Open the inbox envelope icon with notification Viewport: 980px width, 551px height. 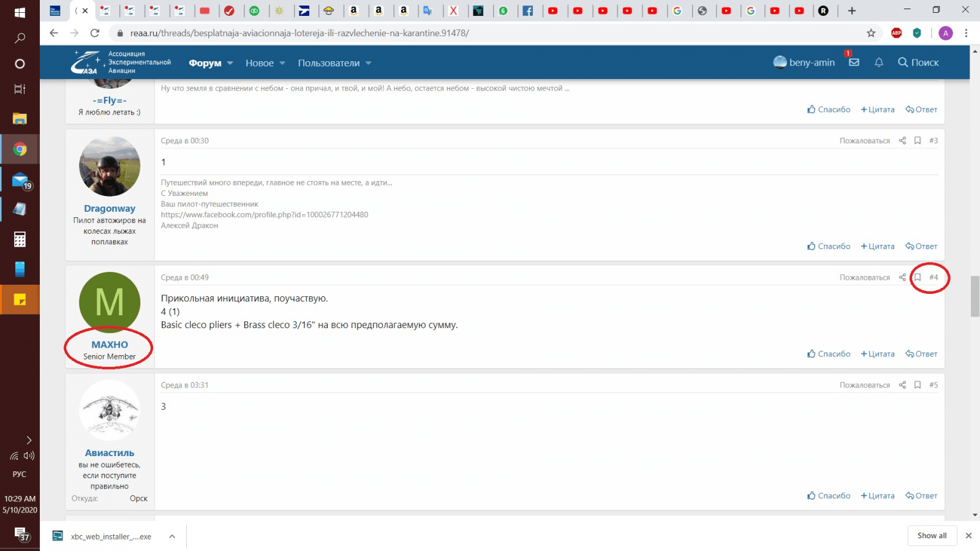point(854,62)
